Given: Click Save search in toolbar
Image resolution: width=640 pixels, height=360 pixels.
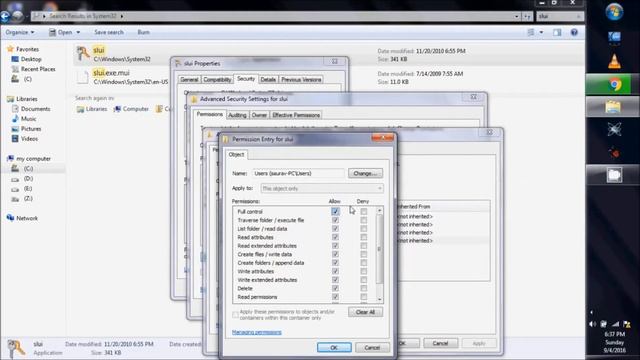Looking at the screenshot, I should click(109, 32).
